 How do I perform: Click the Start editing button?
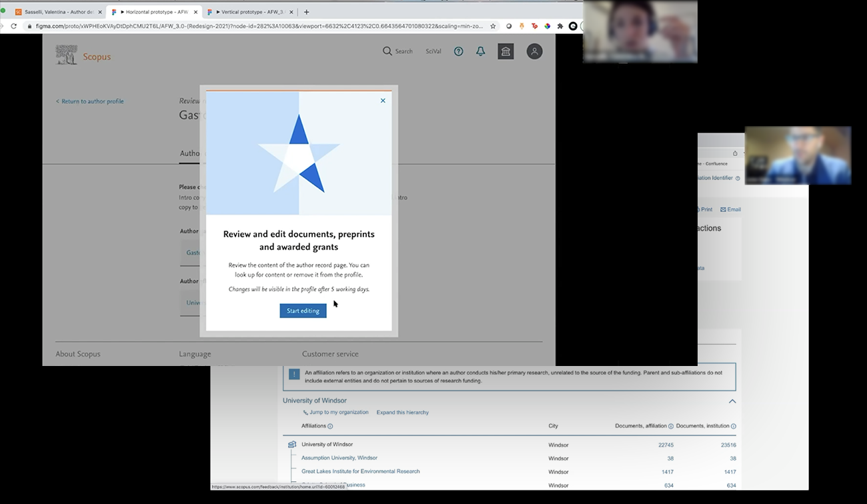pos(303,311)
